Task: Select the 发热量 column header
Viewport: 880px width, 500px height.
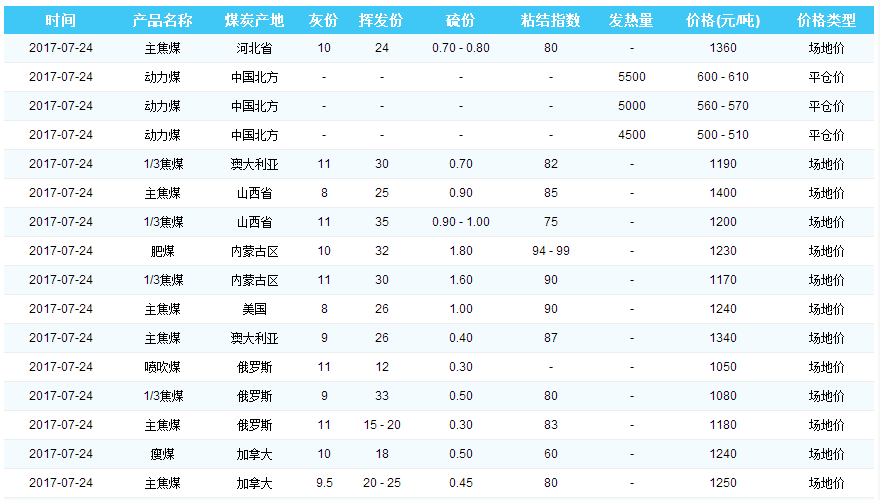Action: (631, 21)
